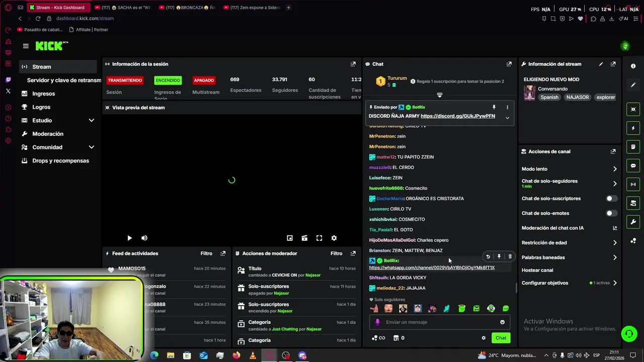Edit stream info with the pencil icon
This screenshot has height=362, width=644.
601,64
